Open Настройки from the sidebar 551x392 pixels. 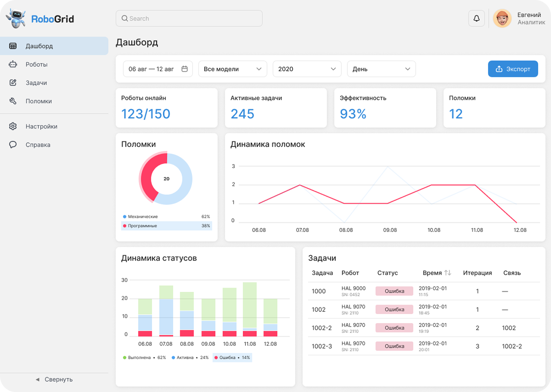pyautogui.click(x=54, y=126)
